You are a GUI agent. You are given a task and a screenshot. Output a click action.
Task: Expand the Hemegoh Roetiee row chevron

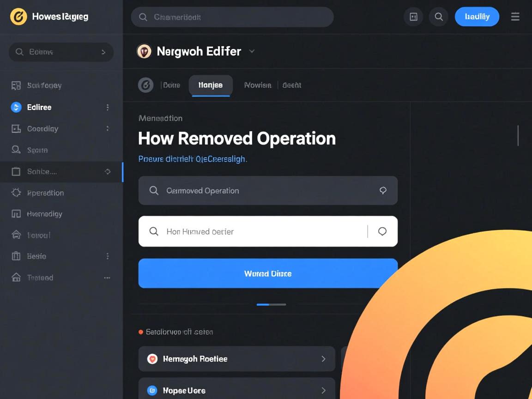point(323,359)
